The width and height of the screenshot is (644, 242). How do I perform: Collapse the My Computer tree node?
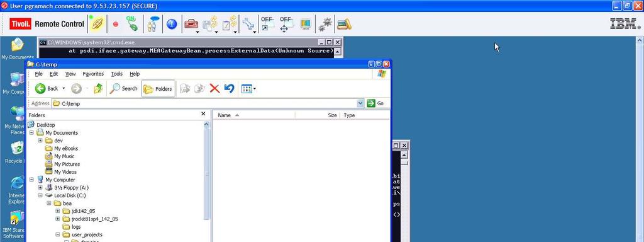(31, 180)
